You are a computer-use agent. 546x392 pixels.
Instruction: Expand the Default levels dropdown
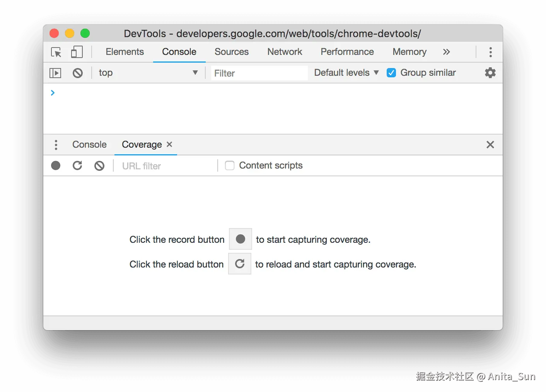click(x=346, y=73)
